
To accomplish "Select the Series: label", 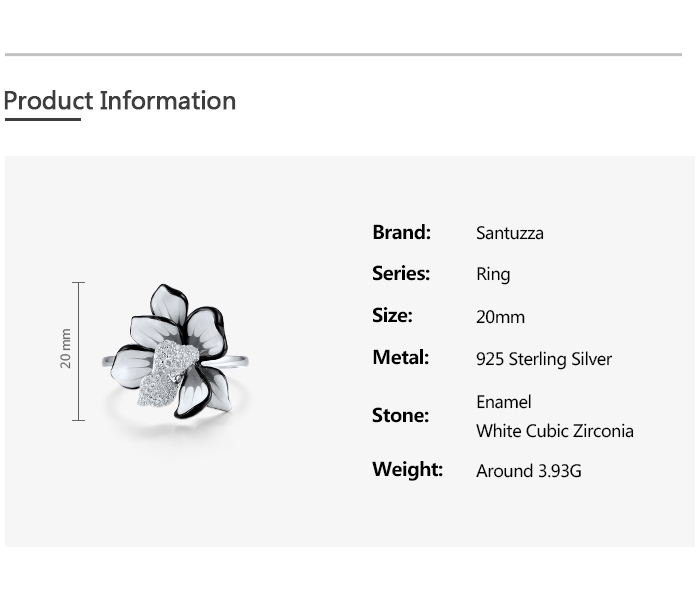I will [401, 273].
